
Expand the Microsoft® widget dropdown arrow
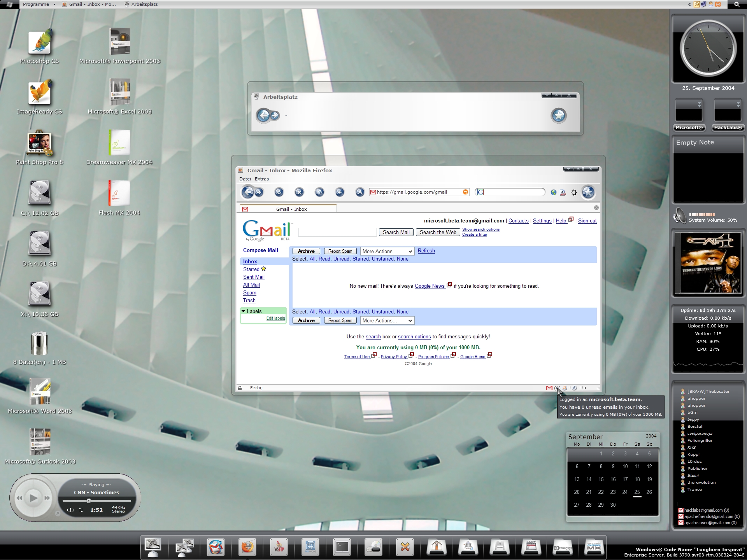click(x=699, y=104)
